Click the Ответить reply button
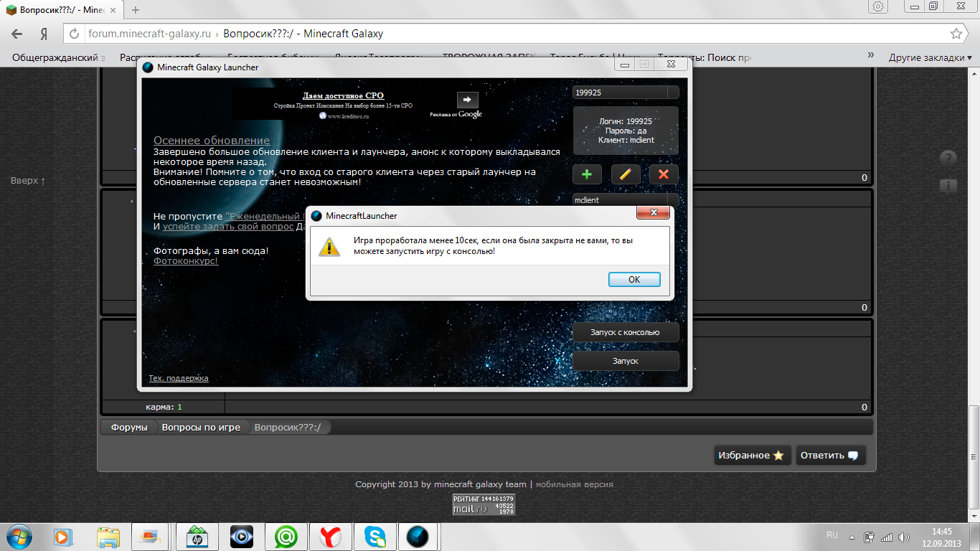Screen dimensions: 980x551 point(831,456)
